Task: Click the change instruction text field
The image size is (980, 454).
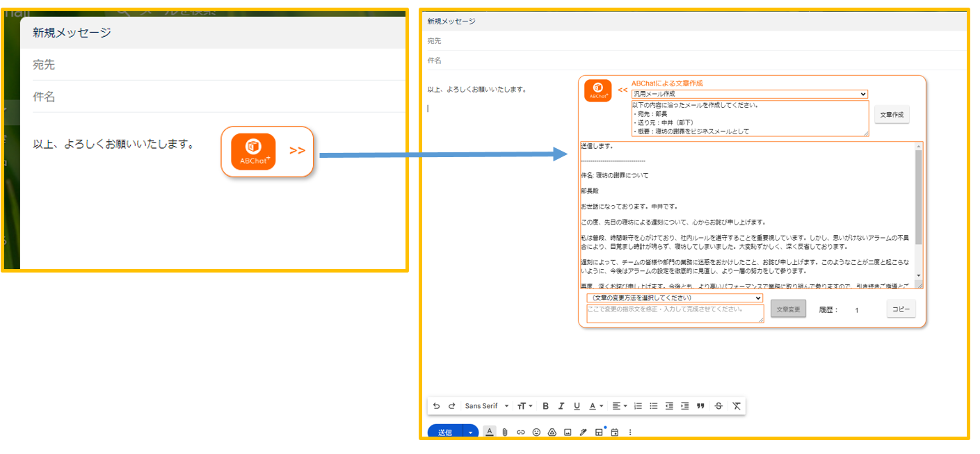Action: tap(674, 313)
